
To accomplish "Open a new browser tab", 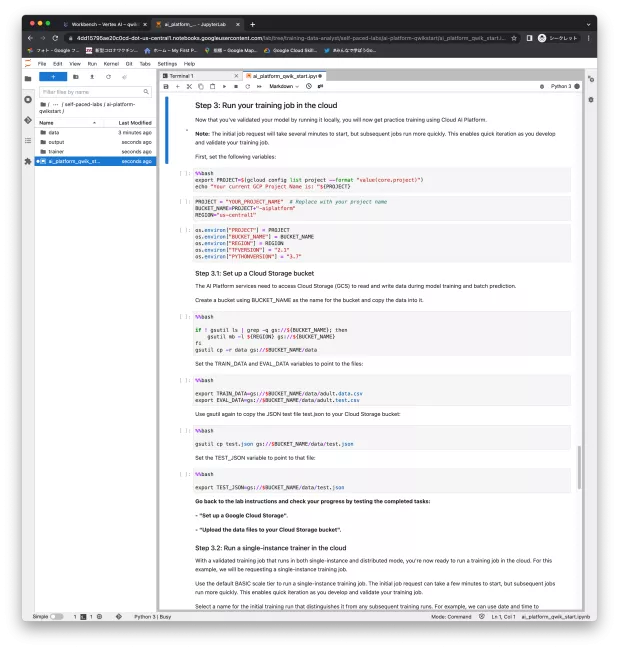I will (252, 24).
